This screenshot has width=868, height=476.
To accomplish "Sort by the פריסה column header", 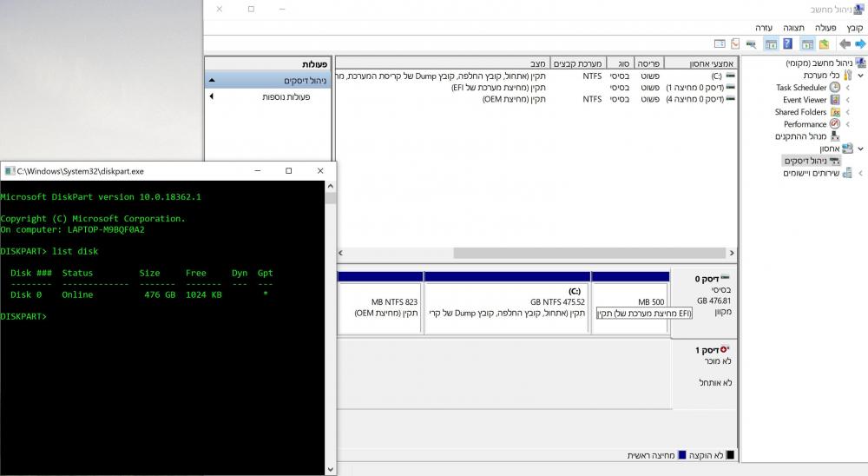I will (x=648, y=63).
